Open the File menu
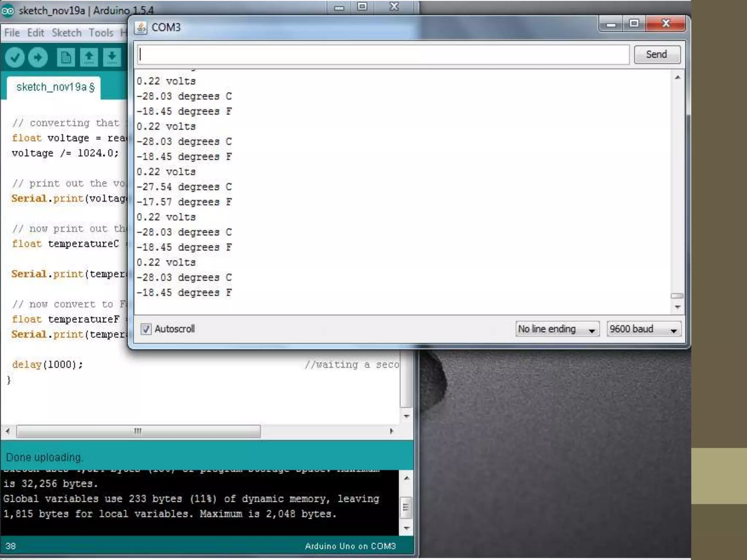Viewport: 747px width, 560px height. (x=12, y=33)
